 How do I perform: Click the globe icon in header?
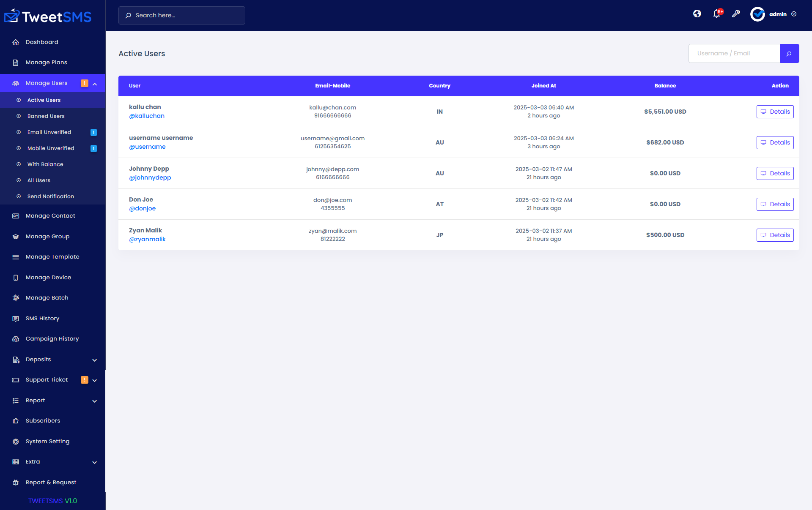click(697, 14)
